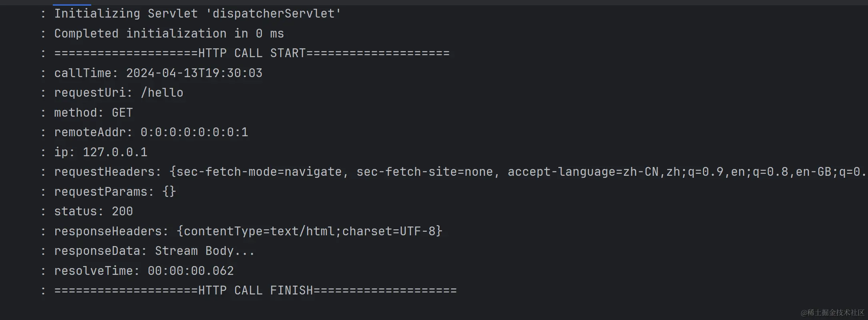Click the HTTP CALL FINISH separator line
The width and height of the screenshot is (868, 320).
click(x=255, y=290)
